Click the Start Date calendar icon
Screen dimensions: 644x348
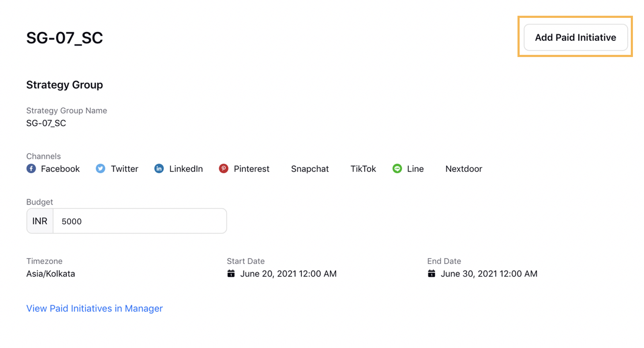point(231,274)
